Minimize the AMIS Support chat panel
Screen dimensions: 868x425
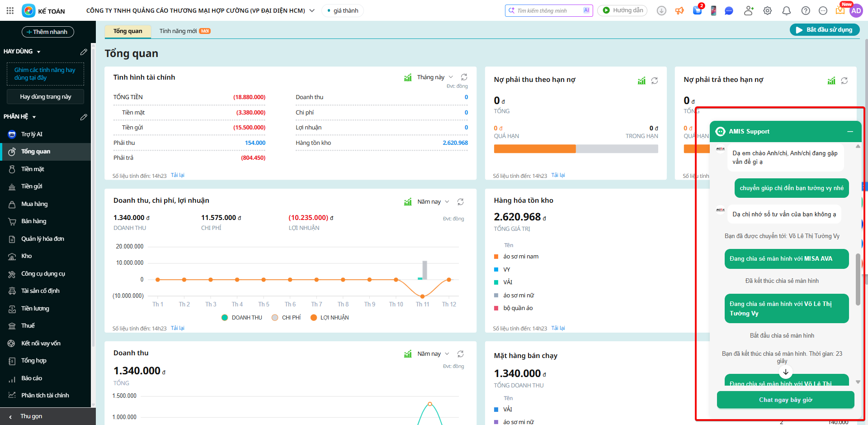850,131
